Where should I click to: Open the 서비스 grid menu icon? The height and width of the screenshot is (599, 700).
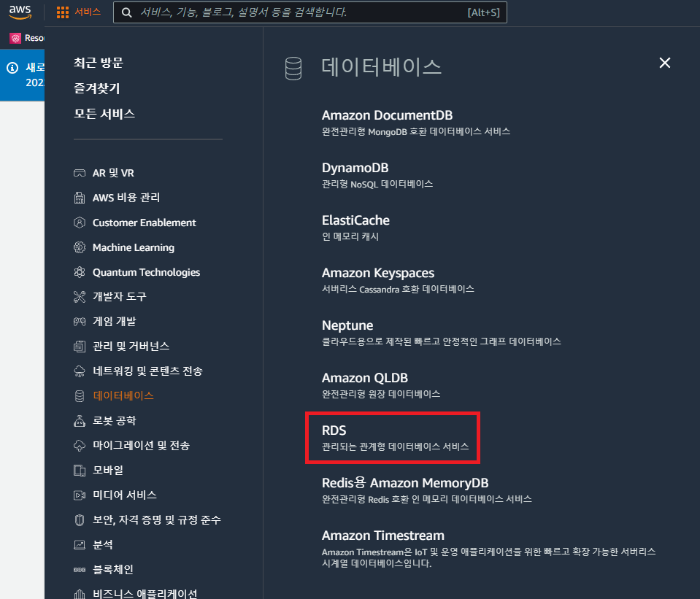click(x=63, y=12)
